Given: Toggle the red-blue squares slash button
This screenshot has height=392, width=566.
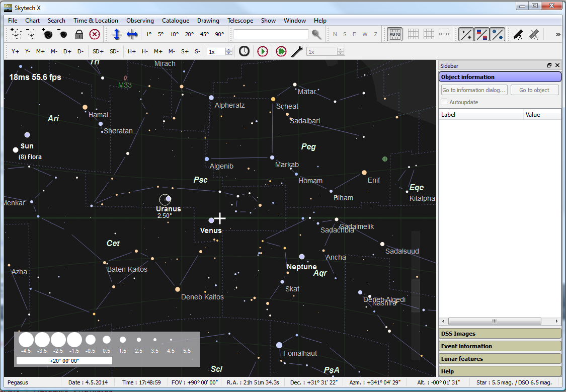Looking at the screenshot, I should (481, 34).
